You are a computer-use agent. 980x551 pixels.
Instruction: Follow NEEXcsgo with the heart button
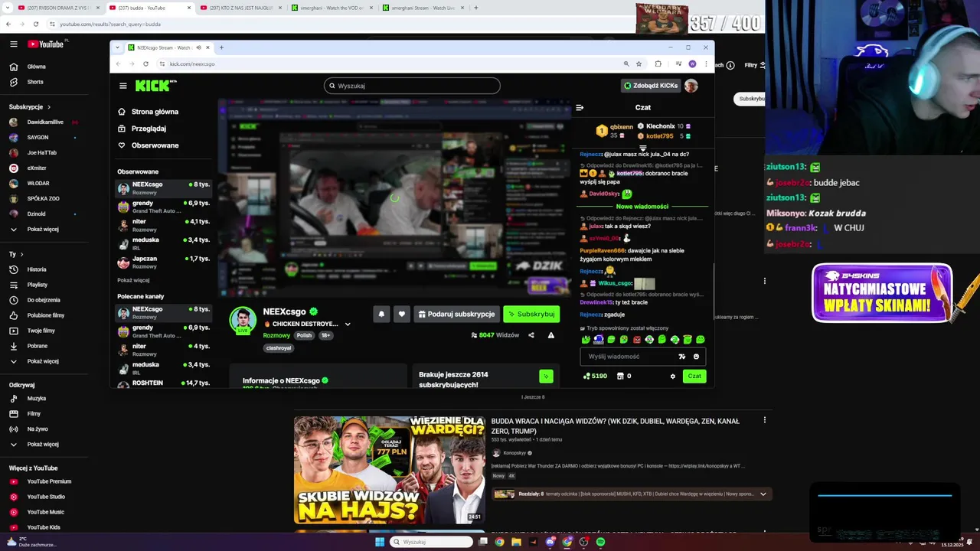click(x=401, y=314)
